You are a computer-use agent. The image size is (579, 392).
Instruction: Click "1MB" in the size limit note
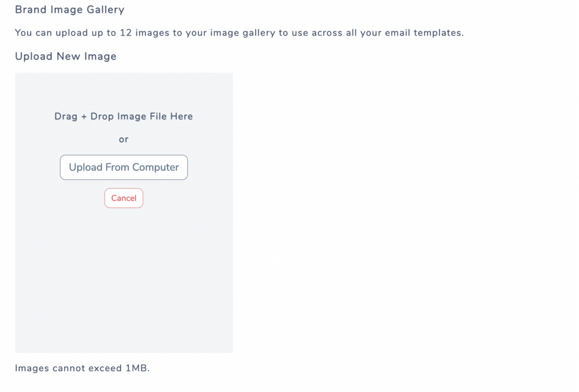pos(136,368)
